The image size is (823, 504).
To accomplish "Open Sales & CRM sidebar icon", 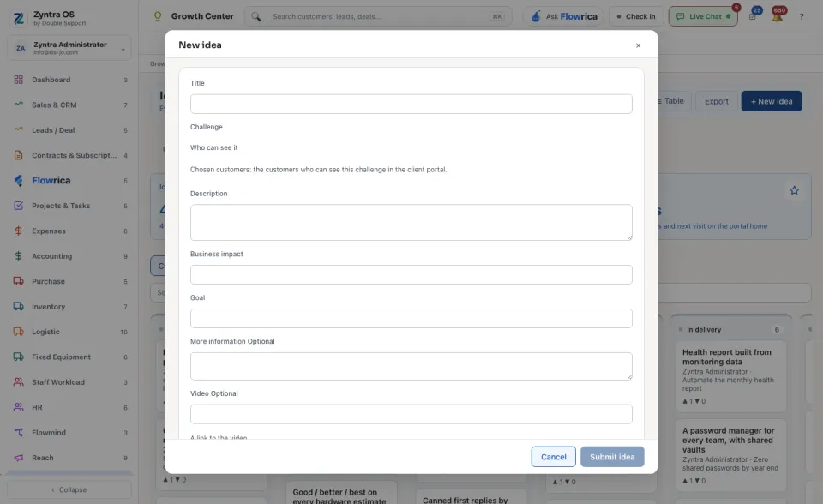I will pos(18,105).
